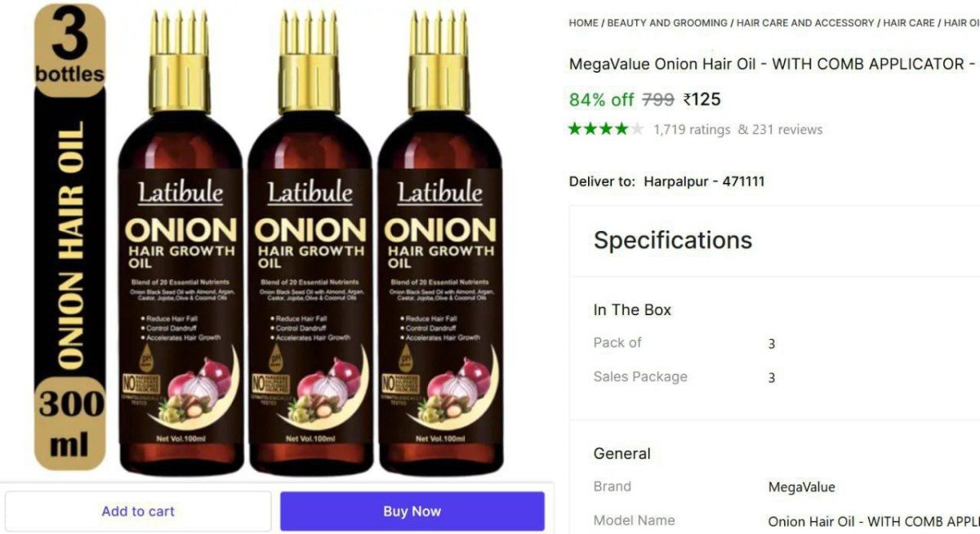
Task: Click the Buy Now button
Action: click(412, 511)
